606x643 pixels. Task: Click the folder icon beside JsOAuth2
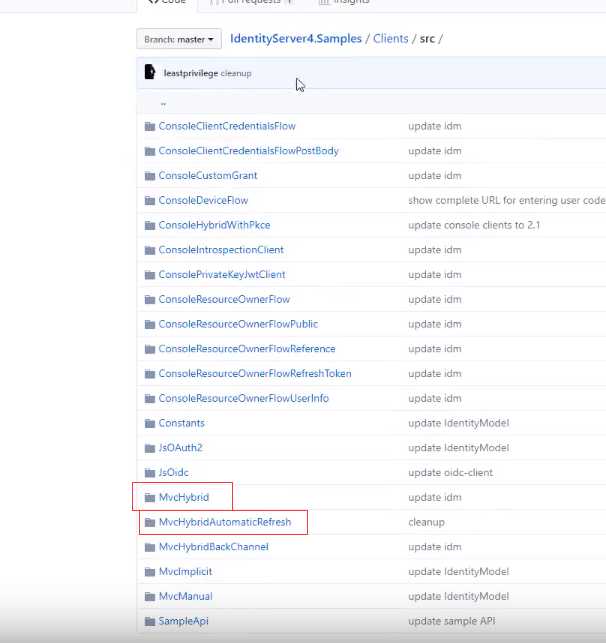click(150, 448)
